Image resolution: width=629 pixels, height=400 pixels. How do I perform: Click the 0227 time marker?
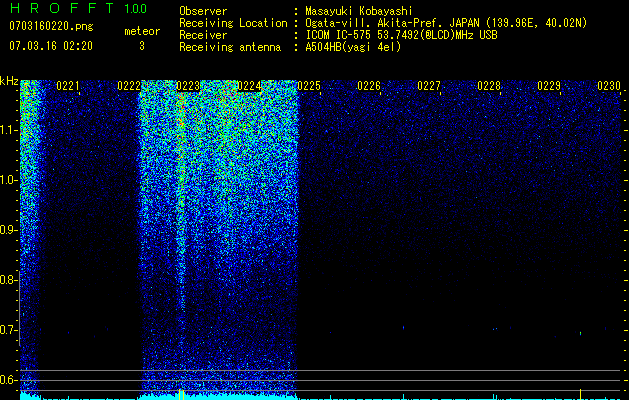pos(429,86)
